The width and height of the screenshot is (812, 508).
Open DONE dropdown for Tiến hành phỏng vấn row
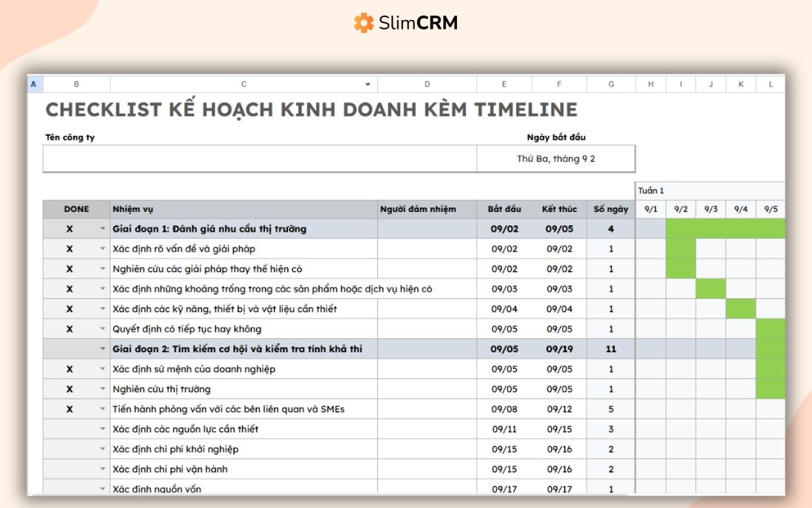click(103, 409)
